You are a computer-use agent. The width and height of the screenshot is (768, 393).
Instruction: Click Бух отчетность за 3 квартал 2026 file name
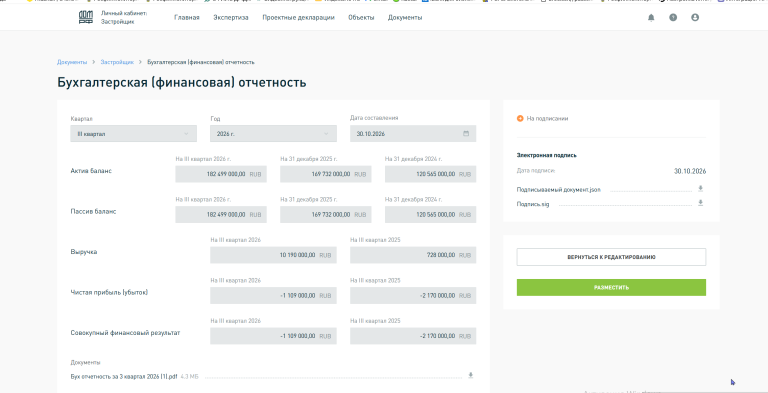(124, 376)
